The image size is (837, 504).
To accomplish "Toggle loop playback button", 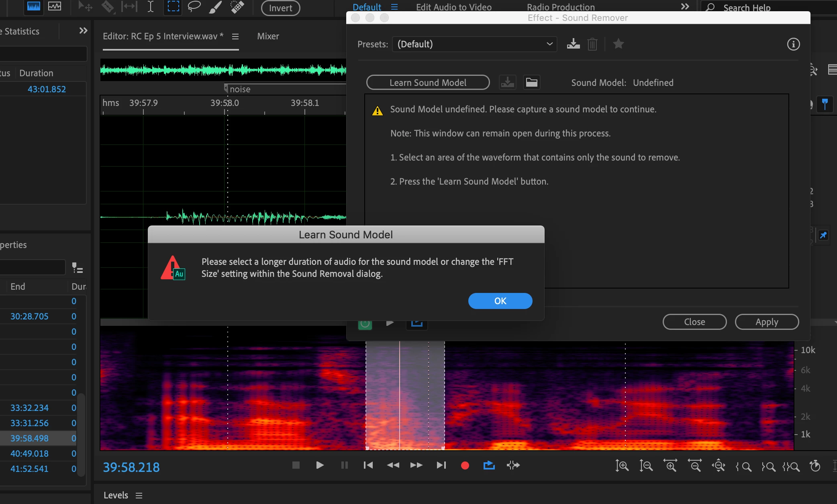I will [489, 465].
